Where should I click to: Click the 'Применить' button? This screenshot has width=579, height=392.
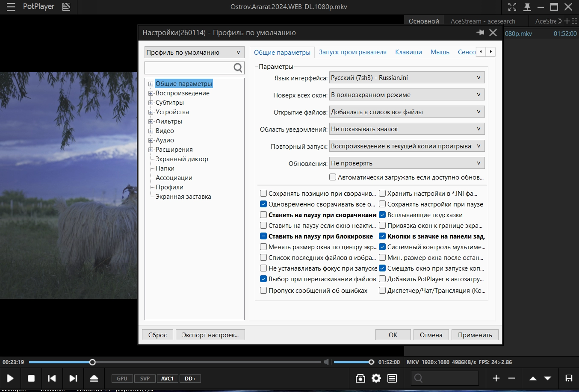(x=475, y=335)
